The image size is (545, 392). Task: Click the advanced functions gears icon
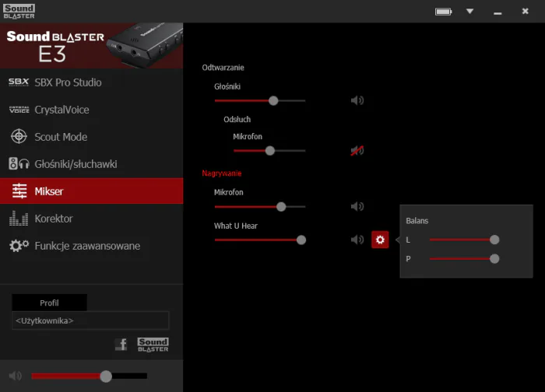(19, 246)
